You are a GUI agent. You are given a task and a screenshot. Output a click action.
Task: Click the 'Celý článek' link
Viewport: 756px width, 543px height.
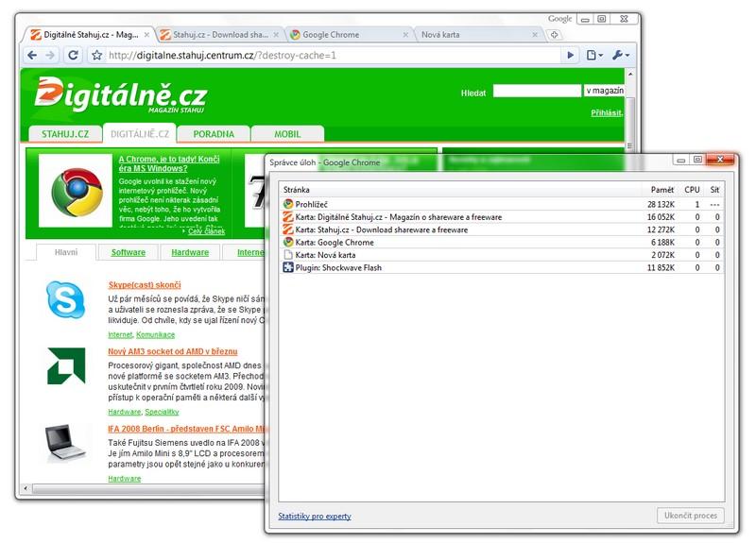[x=206, y=231]
